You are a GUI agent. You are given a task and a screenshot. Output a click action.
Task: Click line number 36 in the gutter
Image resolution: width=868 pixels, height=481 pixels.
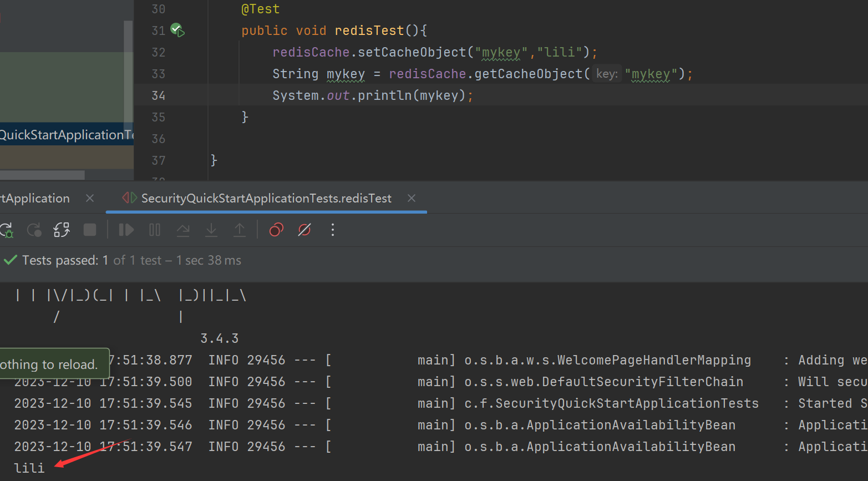(159, 139)
